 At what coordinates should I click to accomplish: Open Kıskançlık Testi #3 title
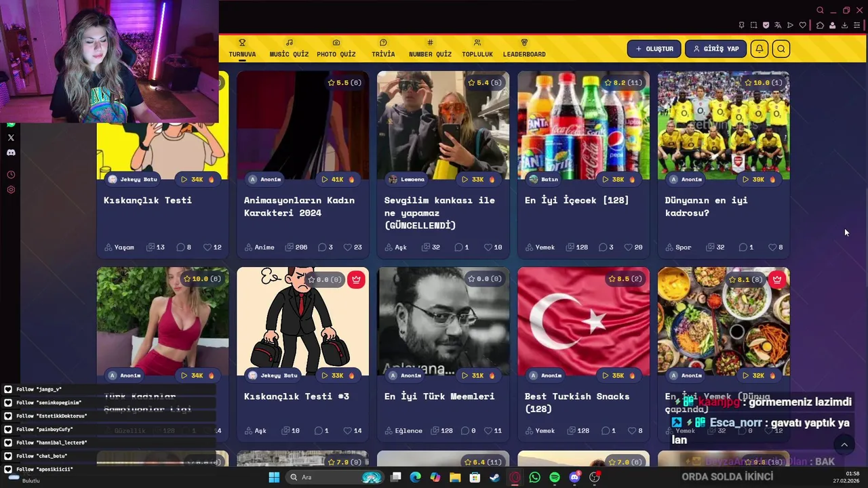point(296,396)
